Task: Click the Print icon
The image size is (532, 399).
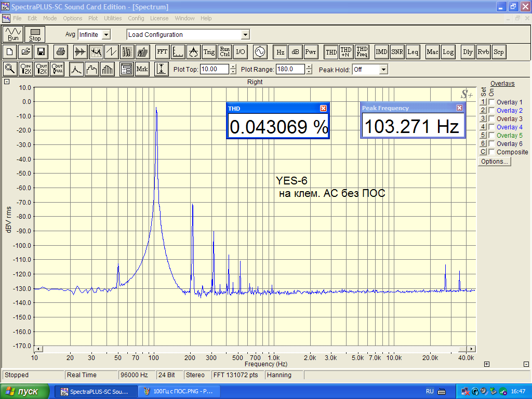Action: pos(61,51)
